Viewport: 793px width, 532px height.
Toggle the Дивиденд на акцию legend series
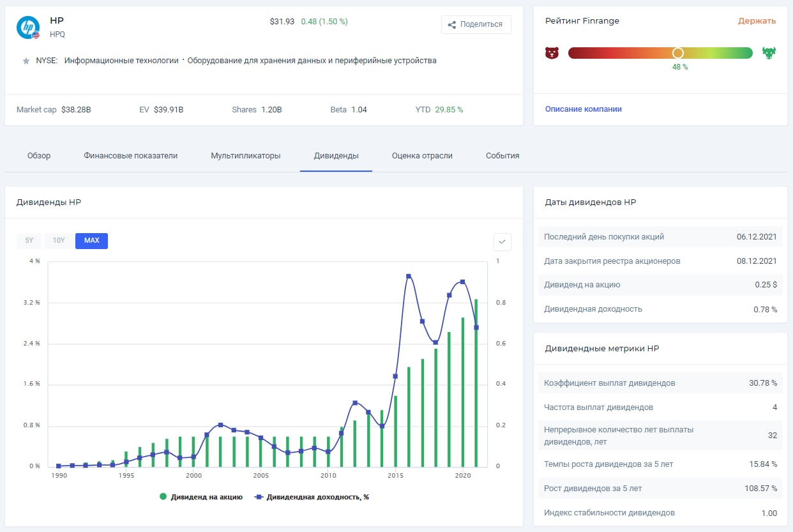201,497
